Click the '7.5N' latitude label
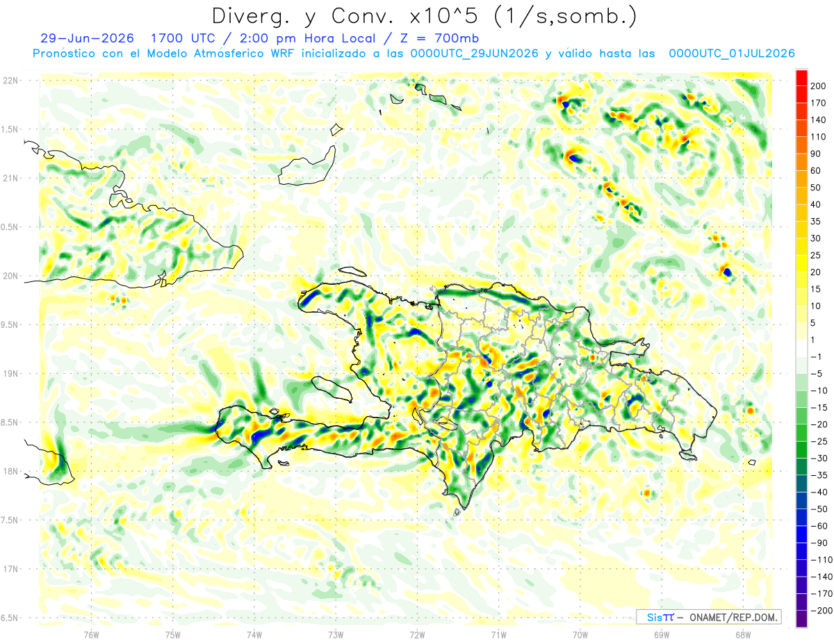The height and width of the screenshot is (644, 834). [x=10, y=520]
